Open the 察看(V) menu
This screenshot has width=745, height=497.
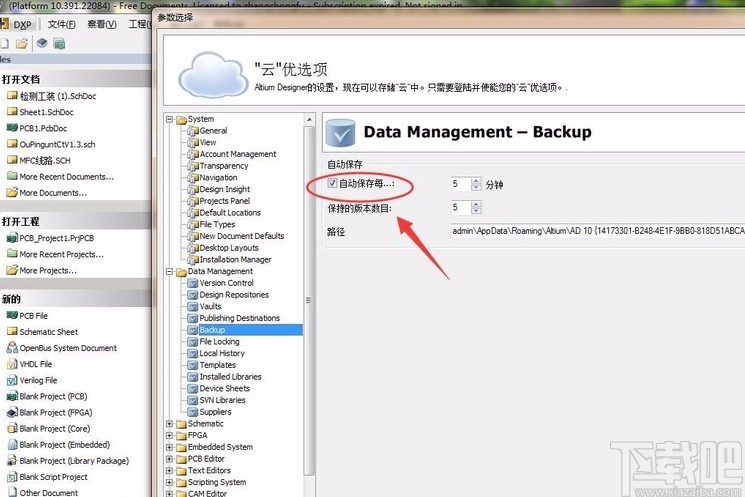102,24
